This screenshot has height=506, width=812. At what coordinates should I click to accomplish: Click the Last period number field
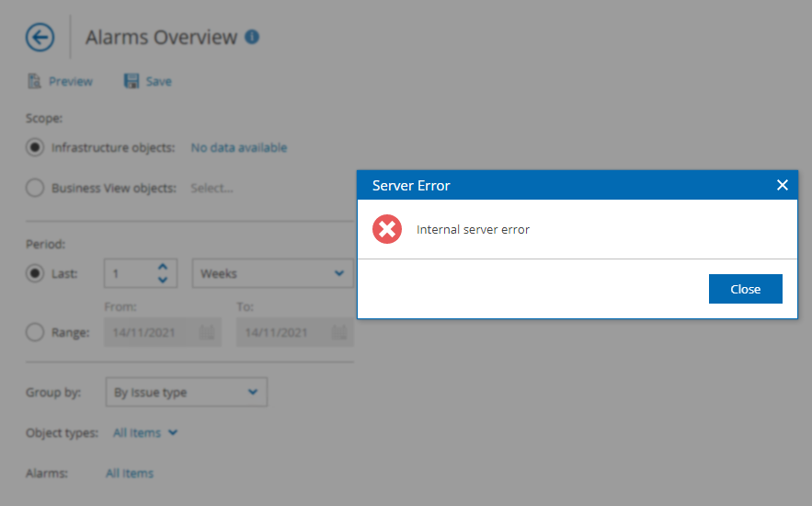click(x=141, y=273)
